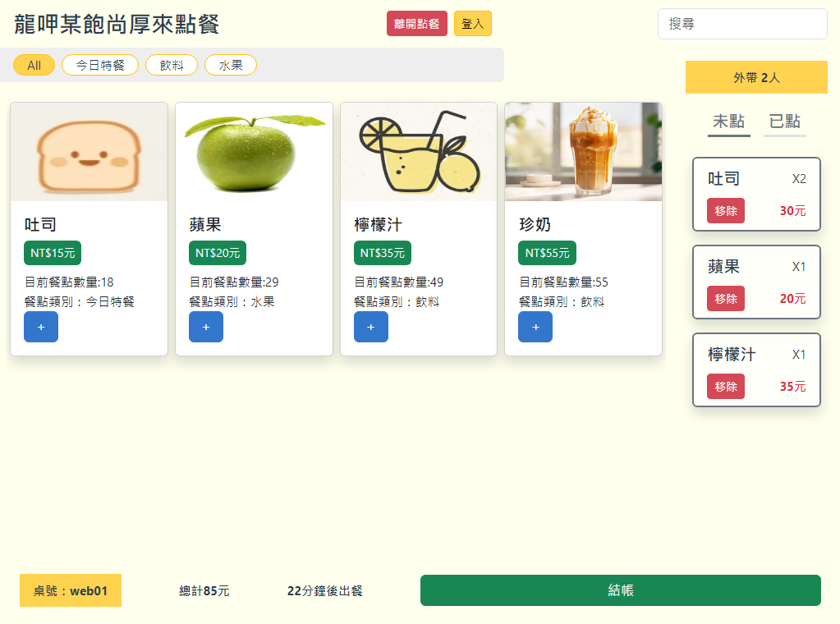
Task: Add 吐司 with its plus button
Action: coord(41,327)
